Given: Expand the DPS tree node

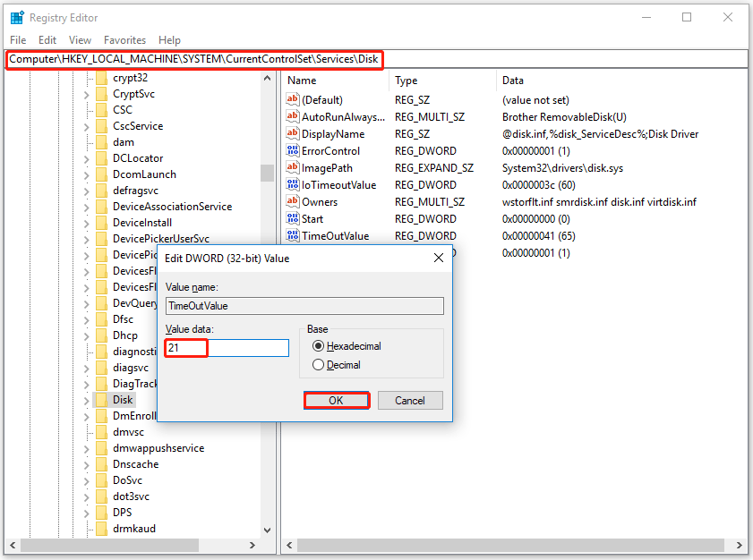Looking at the screenshot, I should [x=87, y=513].
